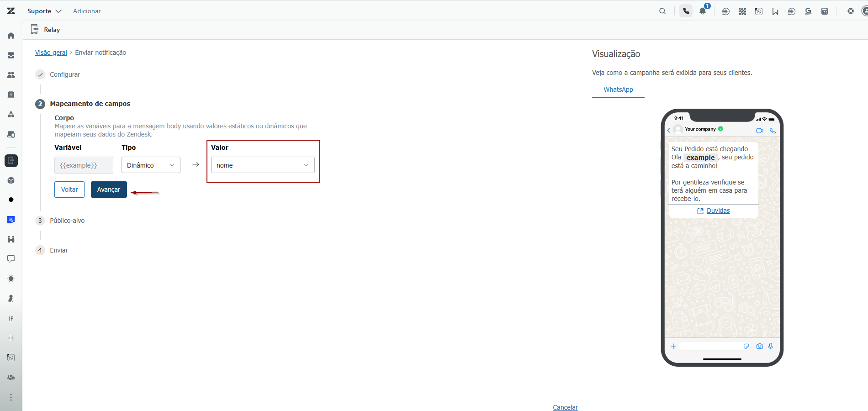Select the WhatsApp preview tab

(618, 90)
